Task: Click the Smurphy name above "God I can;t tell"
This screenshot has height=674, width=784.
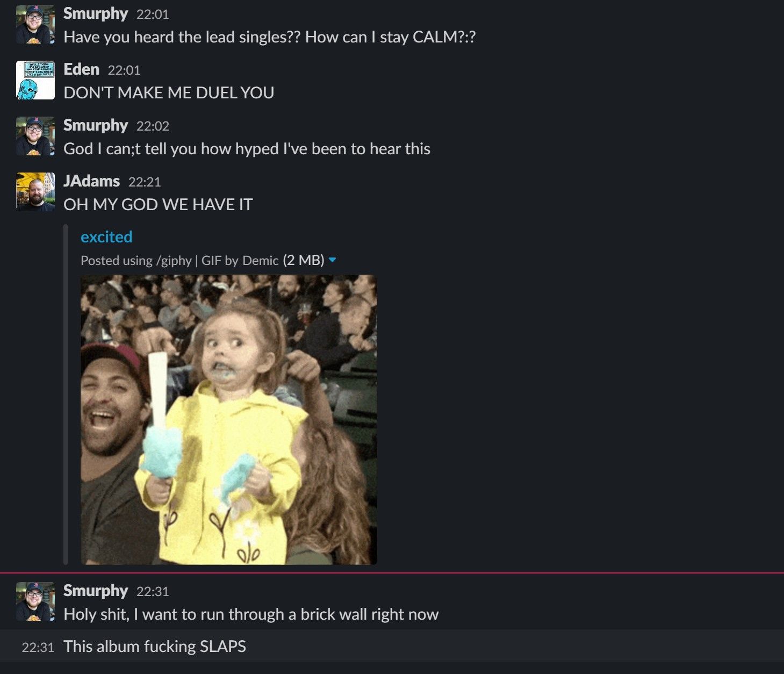Action: [x=96, y=125]
